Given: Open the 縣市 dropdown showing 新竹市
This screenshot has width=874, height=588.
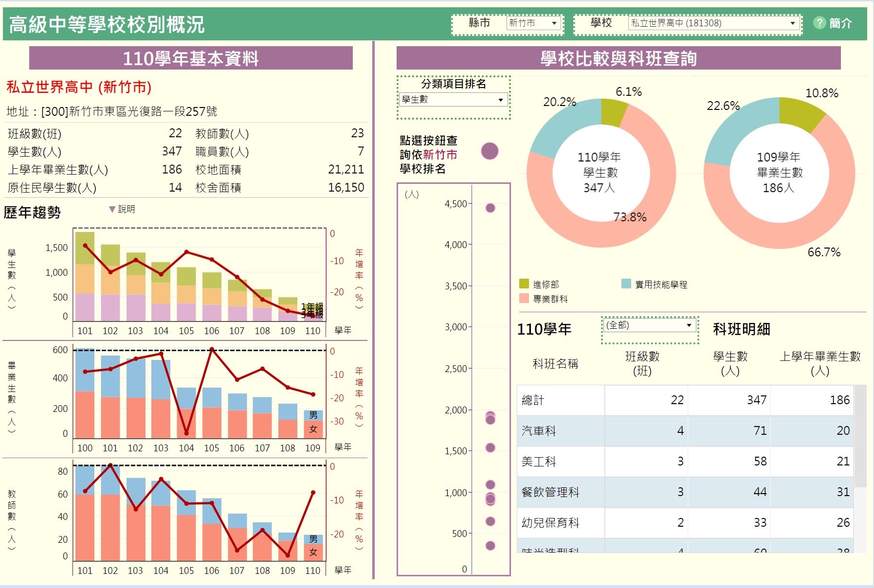Looking at the screenshot, I should (x=533, y=23).
